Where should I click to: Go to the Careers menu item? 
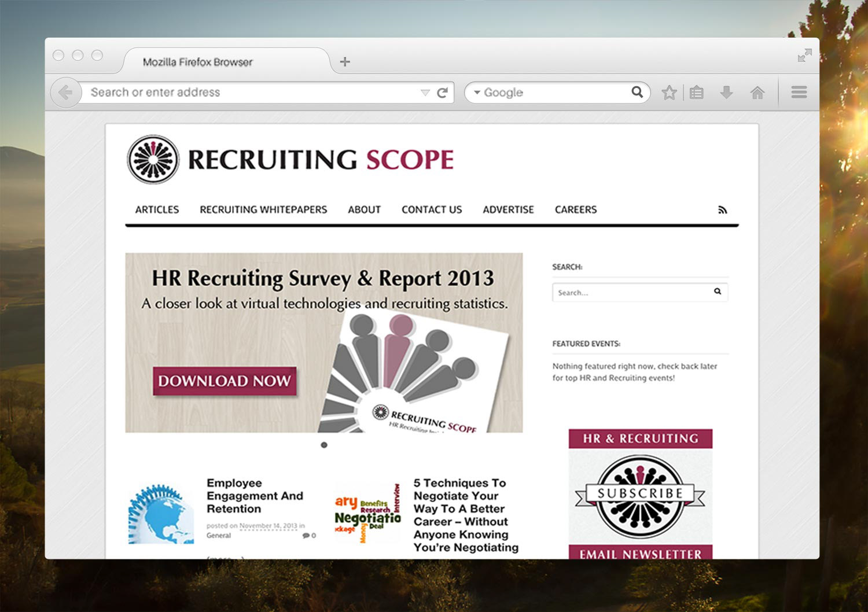point(575,209)
